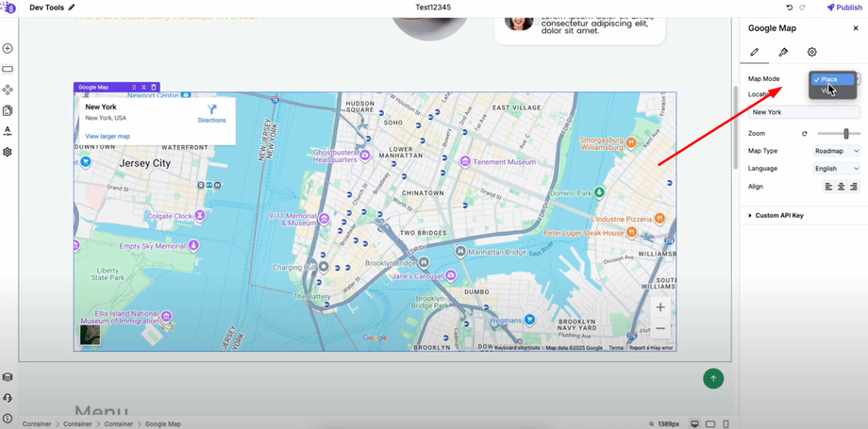This screenshot has width=868, height=429.
Task: Click the Smorgasburg Williamsburg marker
Action: 631,143
